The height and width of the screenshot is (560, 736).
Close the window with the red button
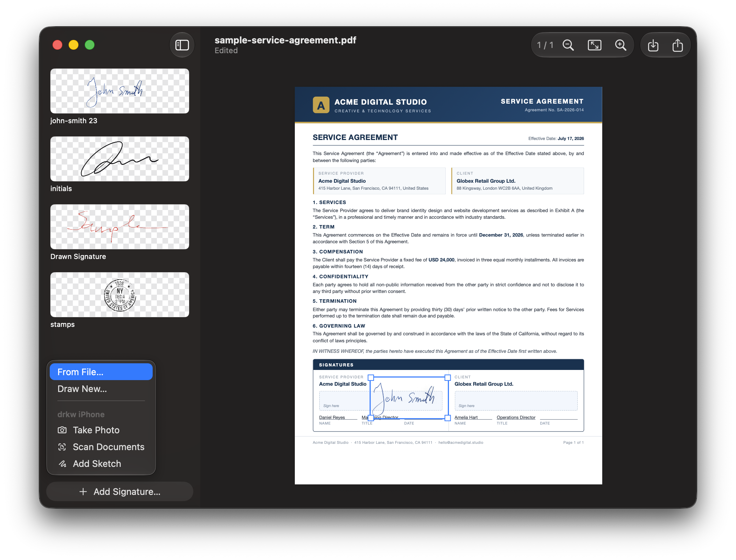tap(57, 45)
